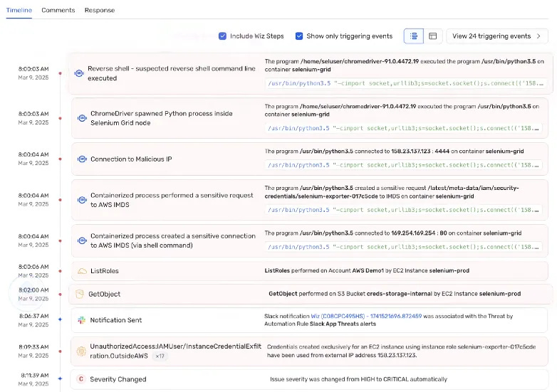
Task: Click the View 24 triggering events button
Action: 497,36
